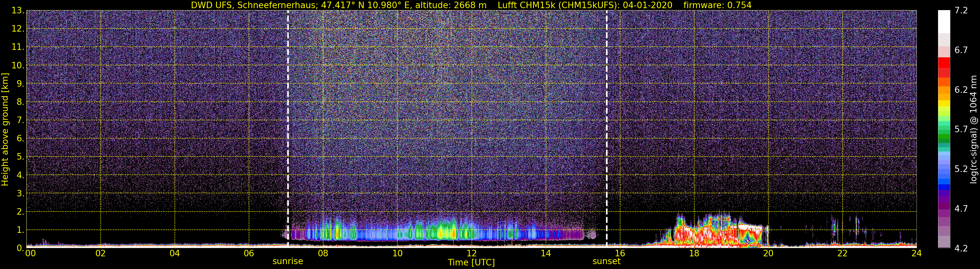Click the time axis tick '04'
Screen dimensions: 980x269
pyautogui.click(x=175, y=254)
